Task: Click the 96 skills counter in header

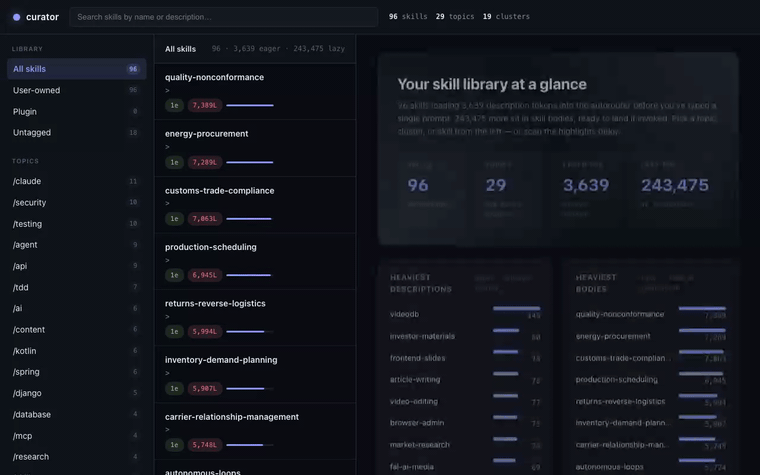Action: 408,16
